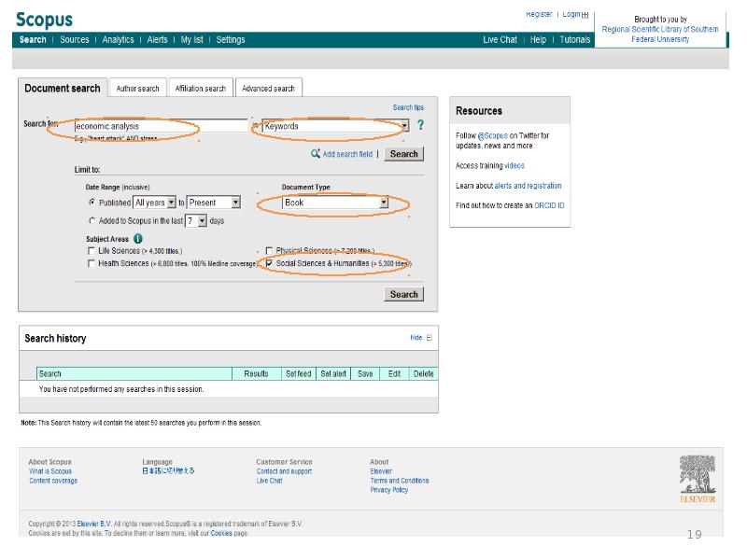Expand the Keywords search field dropdown
747x560 pixels.
click(404, 126)
